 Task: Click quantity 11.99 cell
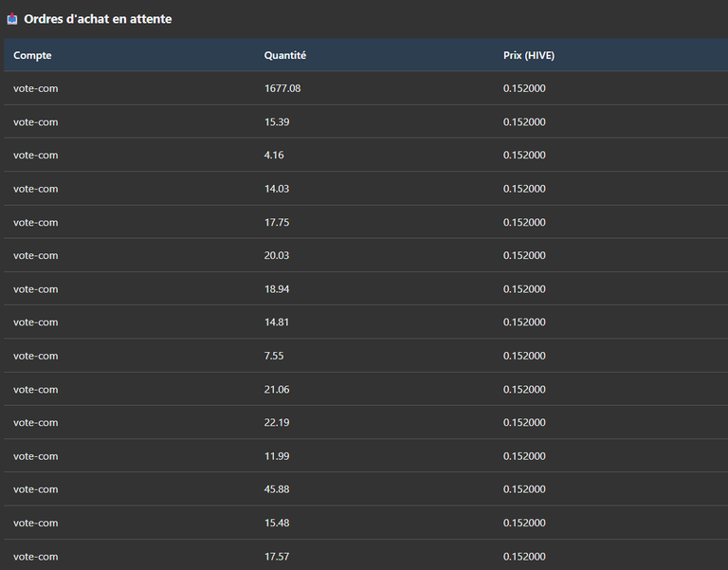point(277,456)
